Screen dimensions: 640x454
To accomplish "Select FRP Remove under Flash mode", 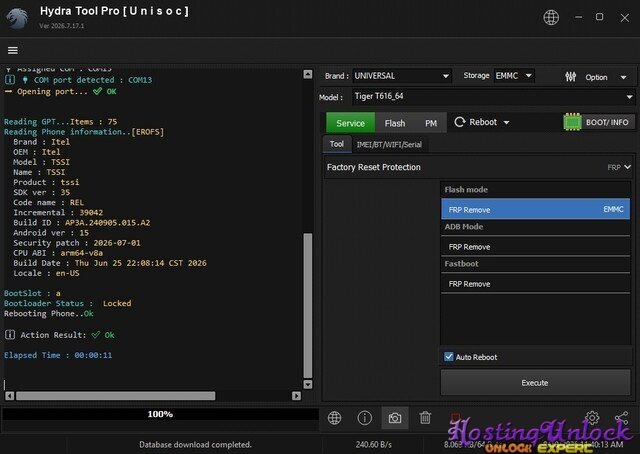I will click(x=536, y=209).
